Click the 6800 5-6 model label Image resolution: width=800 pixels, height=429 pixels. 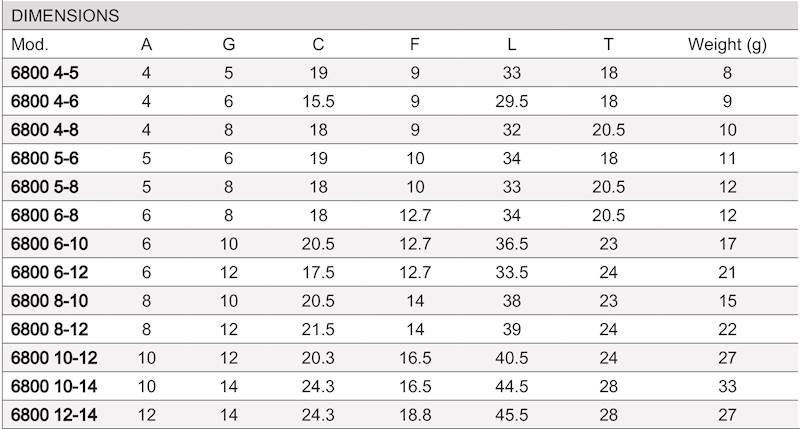click(x=45, y=158)
